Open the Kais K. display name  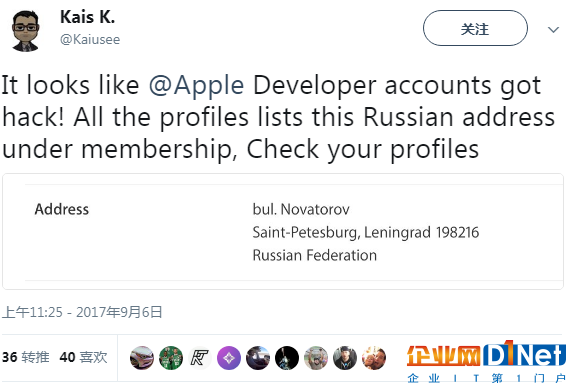(87, 17)
